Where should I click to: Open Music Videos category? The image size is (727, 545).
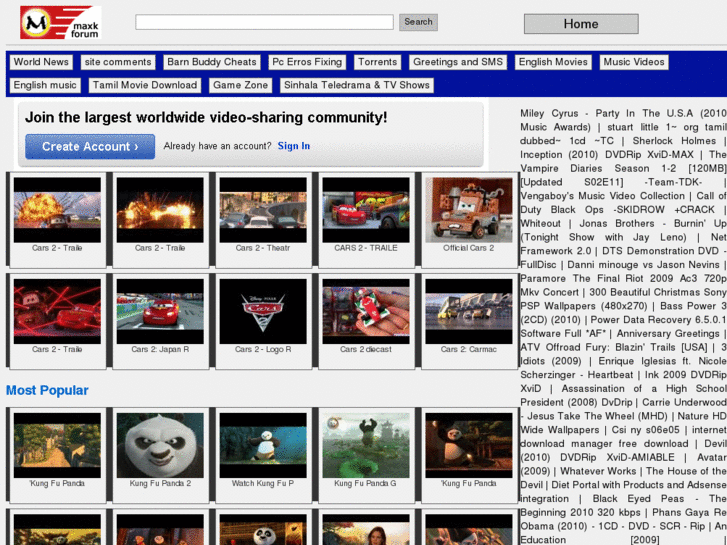point(634,62)
